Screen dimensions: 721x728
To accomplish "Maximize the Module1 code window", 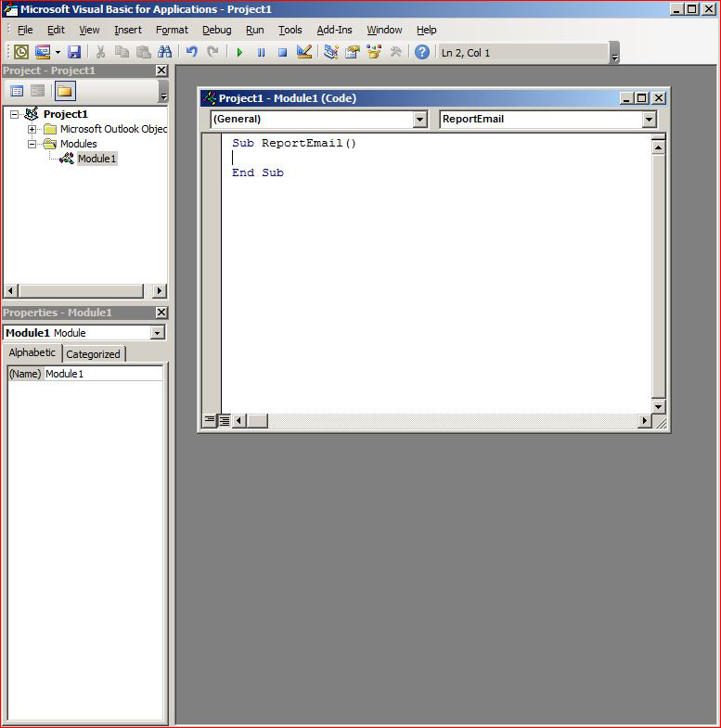I will click(x=641, y=98).
